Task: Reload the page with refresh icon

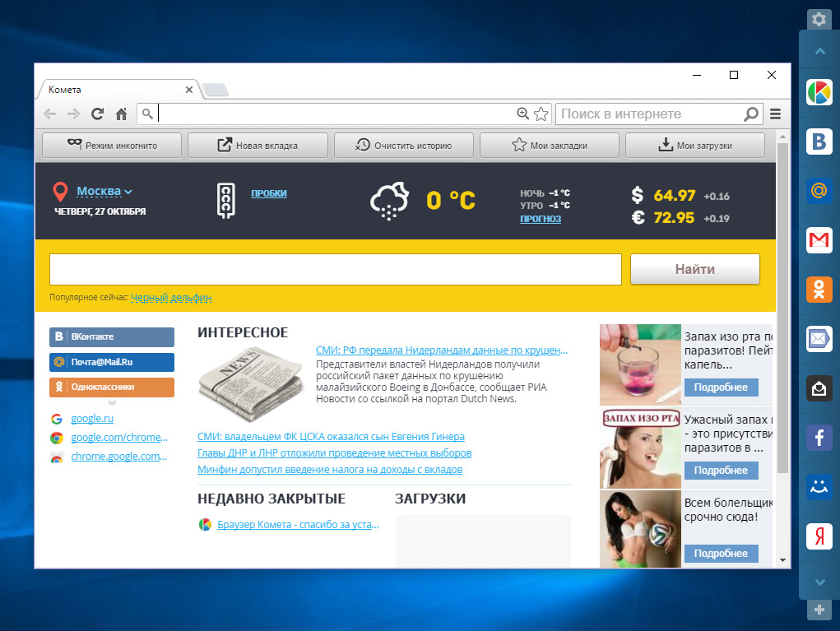Action: click(98, 114)
